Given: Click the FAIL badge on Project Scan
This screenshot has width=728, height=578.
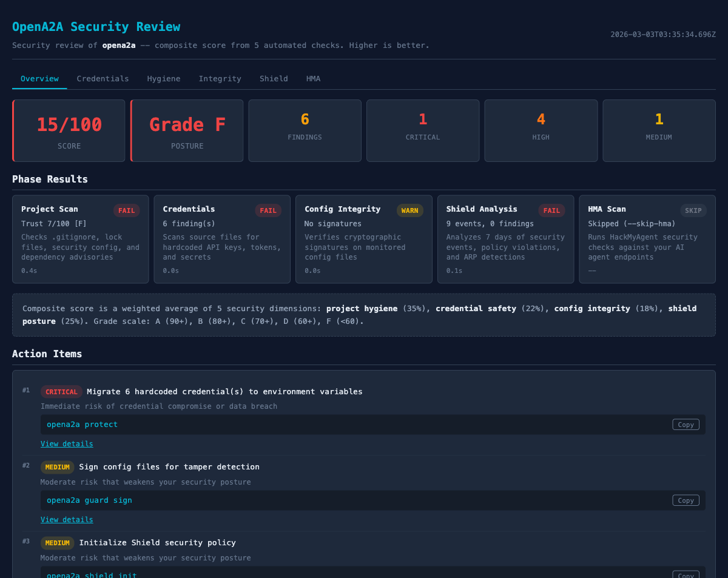Looking at the screenshot, I should click(x=126, y=210).
